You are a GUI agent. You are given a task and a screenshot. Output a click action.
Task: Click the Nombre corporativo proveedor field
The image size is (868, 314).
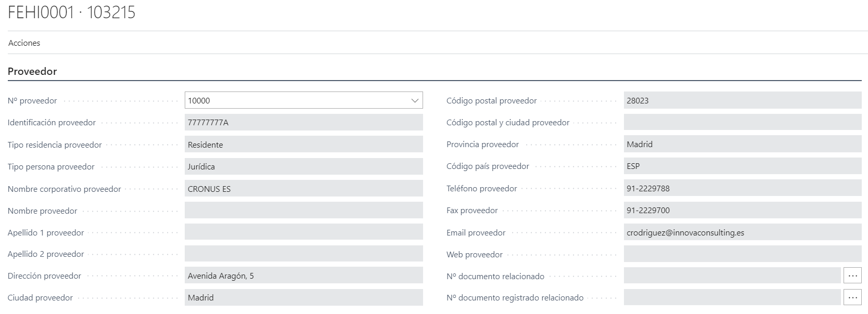click(x=303, y=189)
